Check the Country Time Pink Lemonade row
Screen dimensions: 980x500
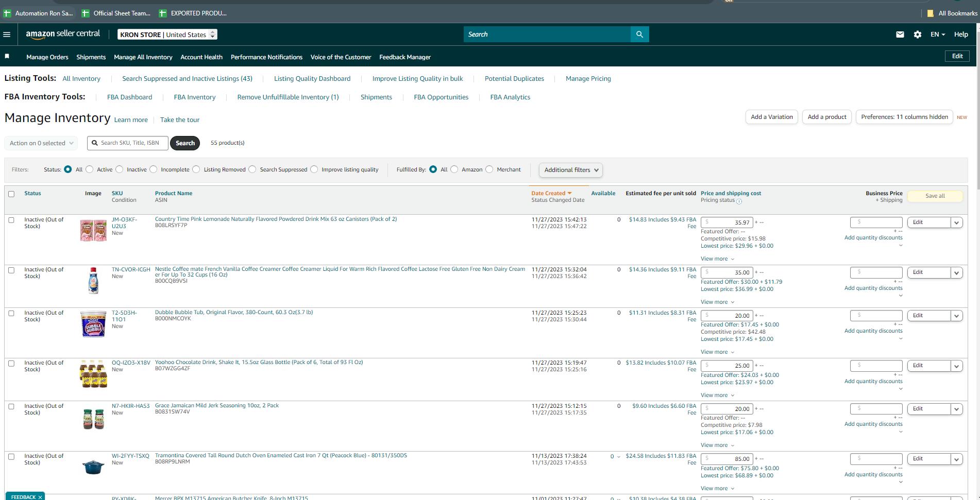[x=11, y=220]
